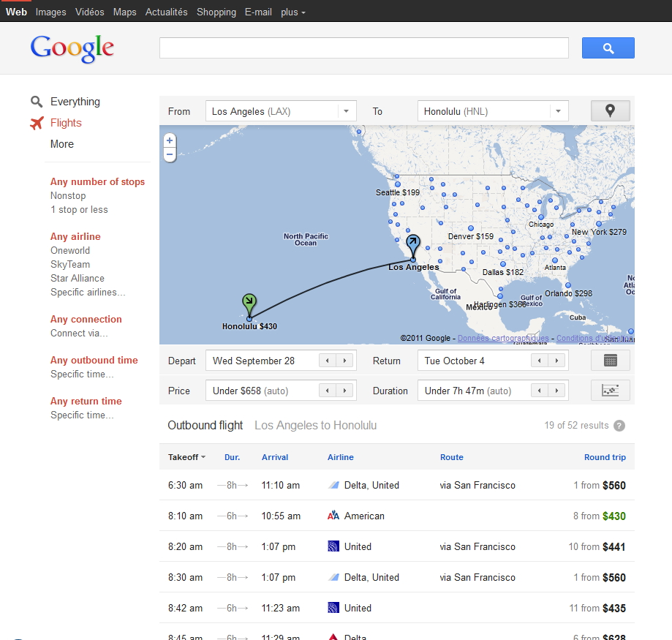Image resolution: width=672 pixels, height=640 pixels.
Task: Click Denver $159 on the map
Action: point(471,236)
